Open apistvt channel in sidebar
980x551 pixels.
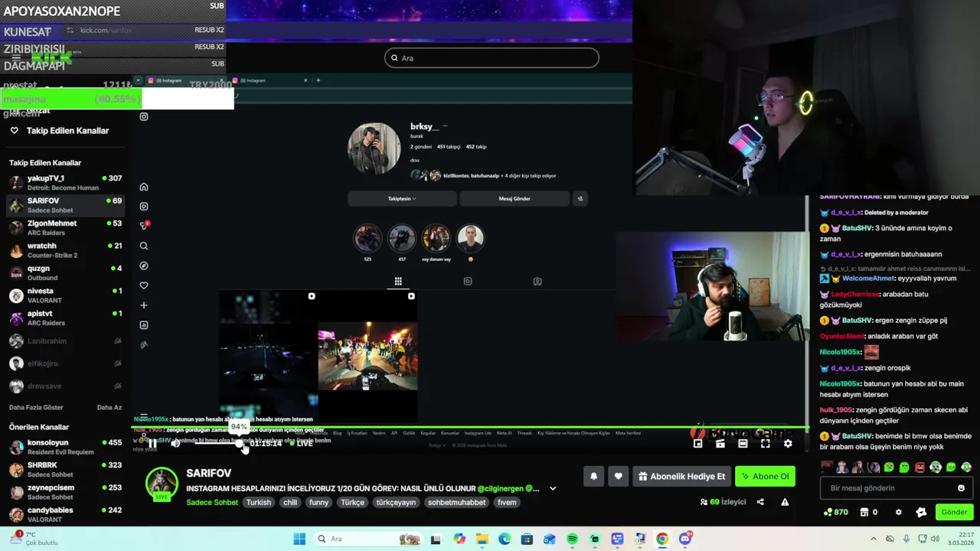coord(65,318)
